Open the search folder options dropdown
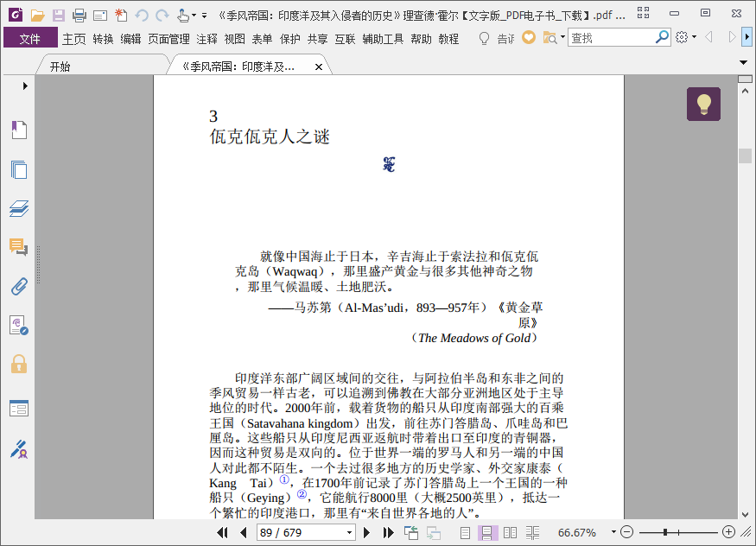The width and height of the screenshot is (756, 546). click(562, 36)
